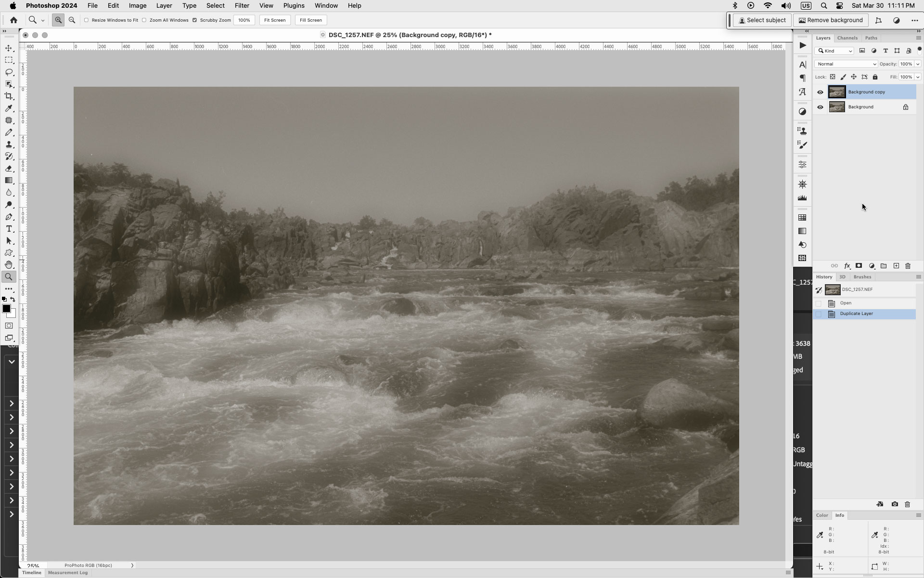Activate the Eraser tool

click(9, 169)
